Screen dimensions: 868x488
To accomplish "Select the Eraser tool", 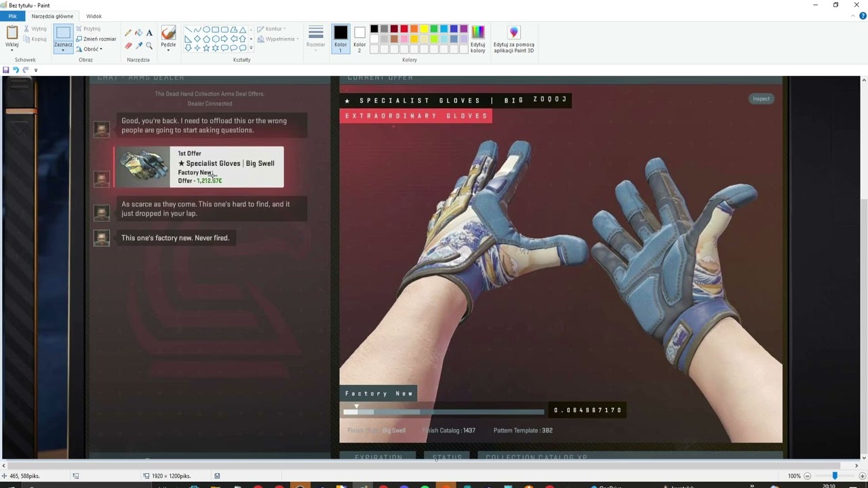I will point(128,45).
